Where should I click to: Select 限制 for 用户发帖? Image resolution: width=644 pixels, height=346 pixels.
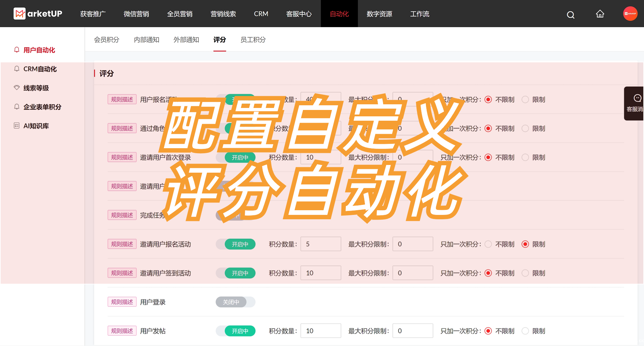(525, 331)
